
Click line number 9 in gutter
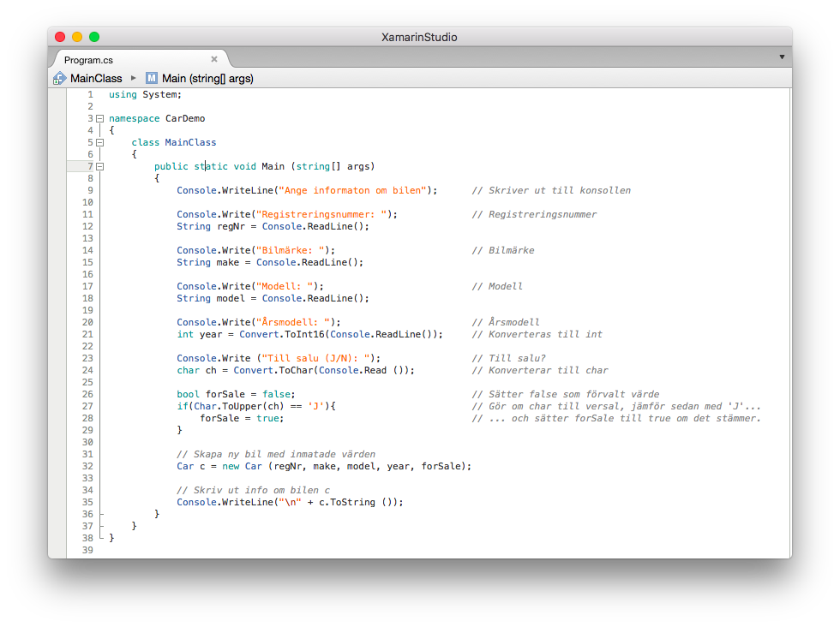[x=91, y=190]
